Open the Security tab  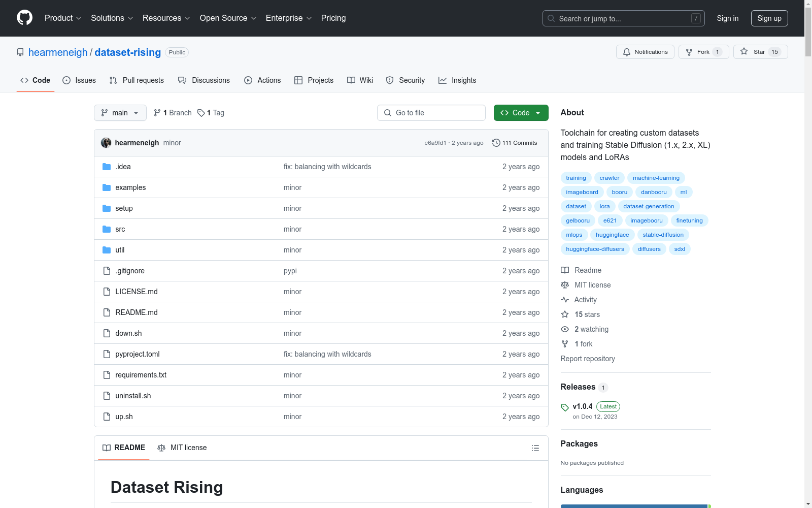click(x=405, y=80)
